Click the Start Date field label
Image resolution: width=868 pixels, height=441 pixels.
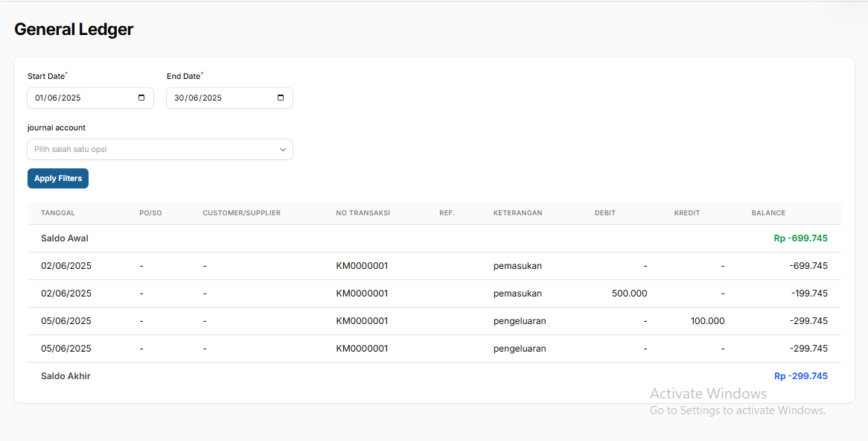46,77
